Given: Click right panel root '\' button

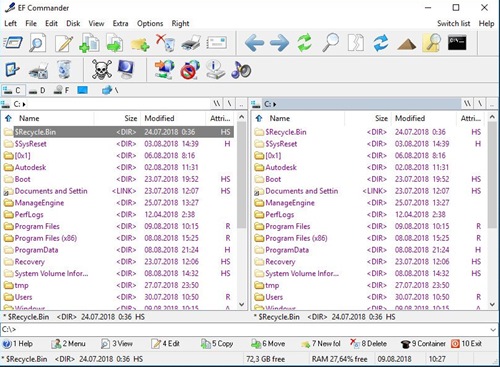Looking at the screenshot, I should 480,104.
